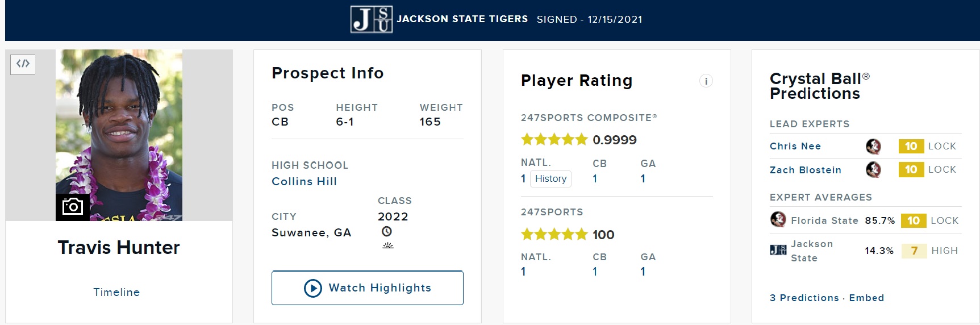Image resolution: width=980 pixels, height=325 pixels.
Task: Click the Embed link in Crystal Ball
Action: pos(866,298)
